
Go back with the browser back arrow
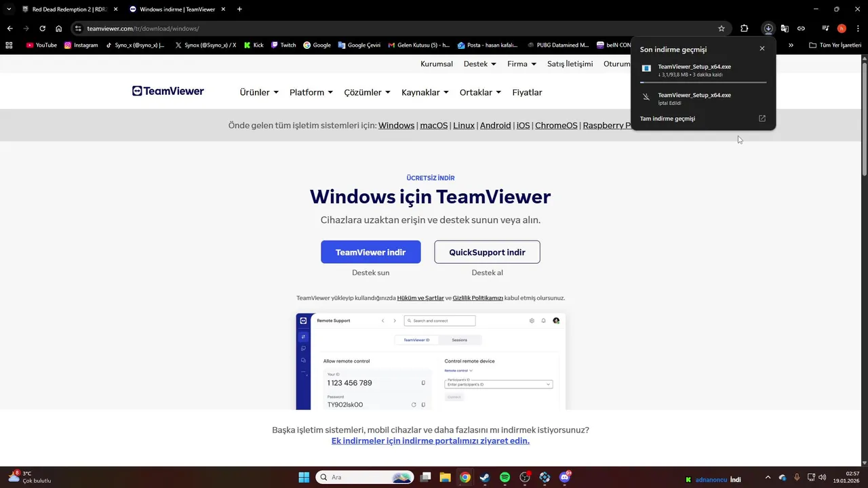pos(9,28)
